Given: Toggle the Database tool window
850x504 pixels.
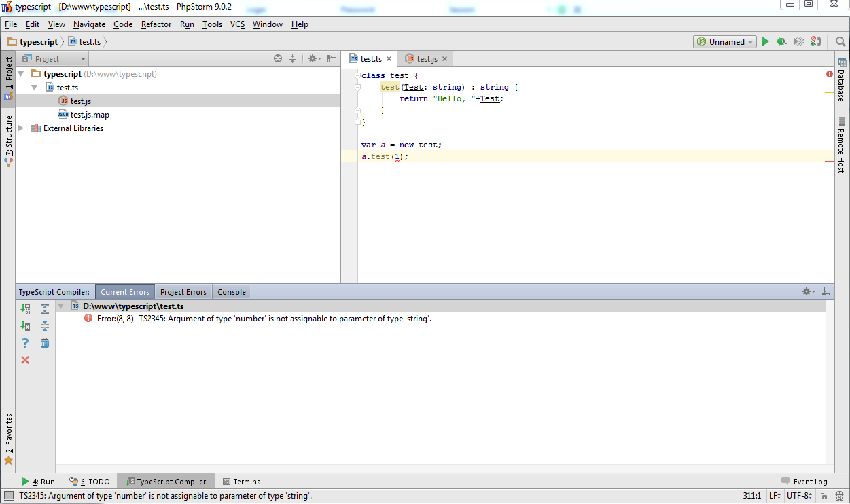Looking at the screenshot, I should 842,80.
